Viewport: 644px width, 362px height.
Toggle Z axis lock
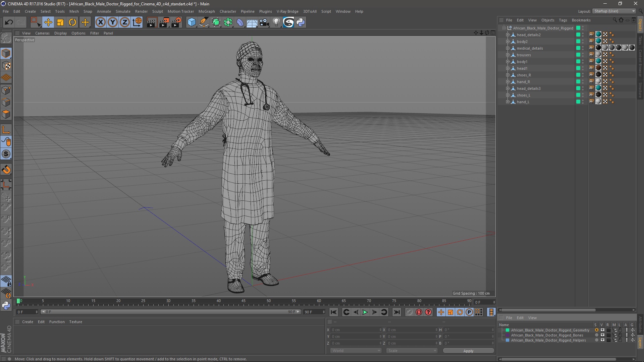(125, 22)
